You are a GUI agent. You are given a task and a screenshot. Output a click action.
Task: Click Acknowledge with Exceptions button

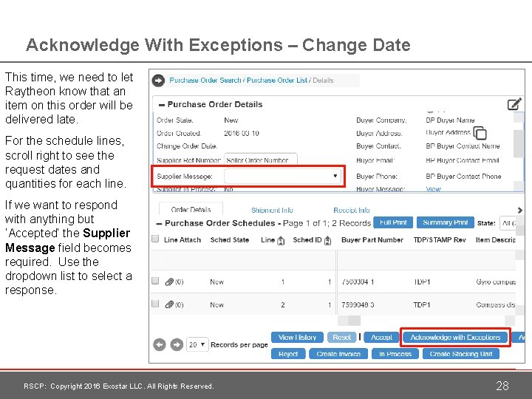455,338
